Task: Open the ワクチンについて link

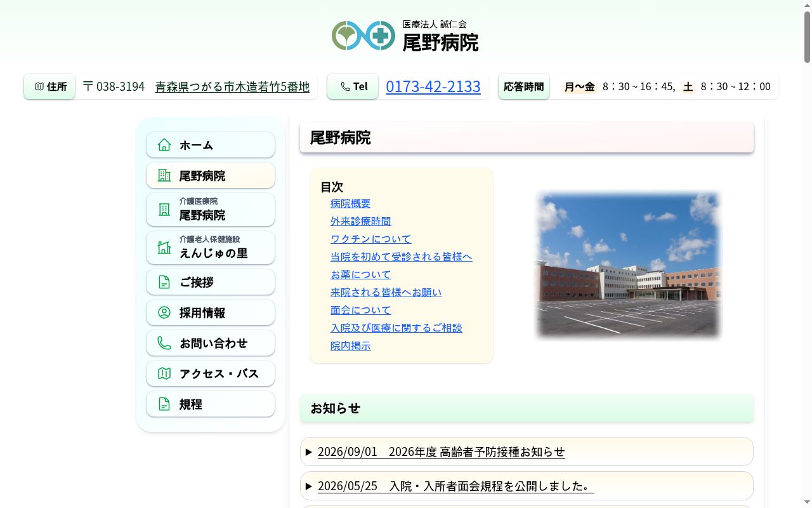Action: pyautogui.click(x=370, y=239)
